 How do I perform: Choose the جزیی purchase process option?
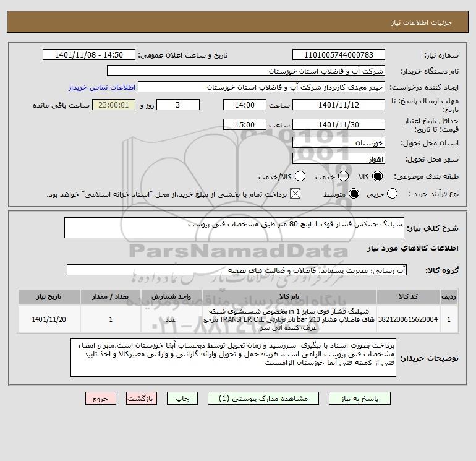(x=392, y=194)
